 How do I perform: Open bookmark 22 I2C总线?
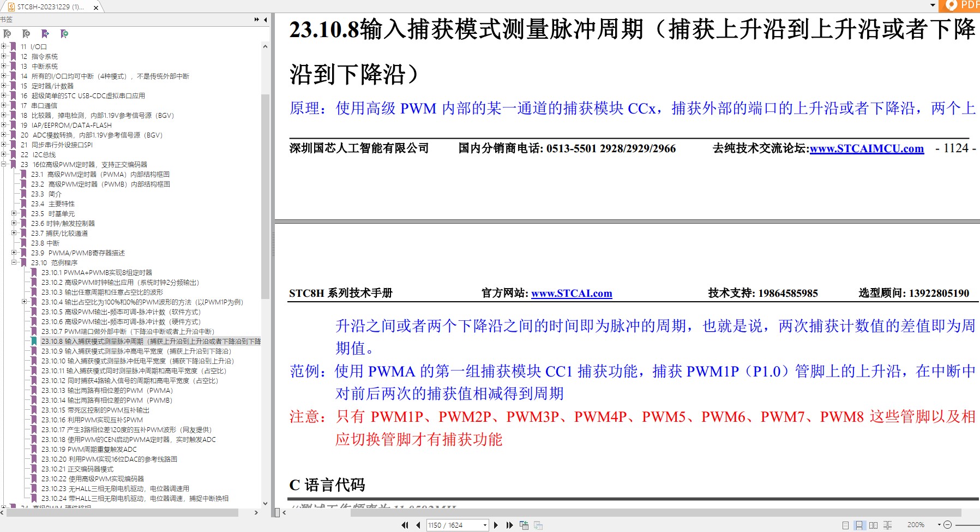coord(38,154)
